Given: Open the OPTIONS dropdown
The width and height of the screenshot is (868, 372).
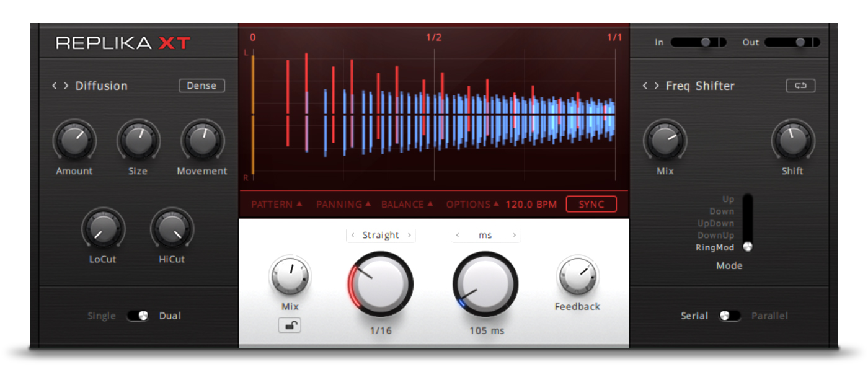Looking at the screenshot, I should click(472, 204).
